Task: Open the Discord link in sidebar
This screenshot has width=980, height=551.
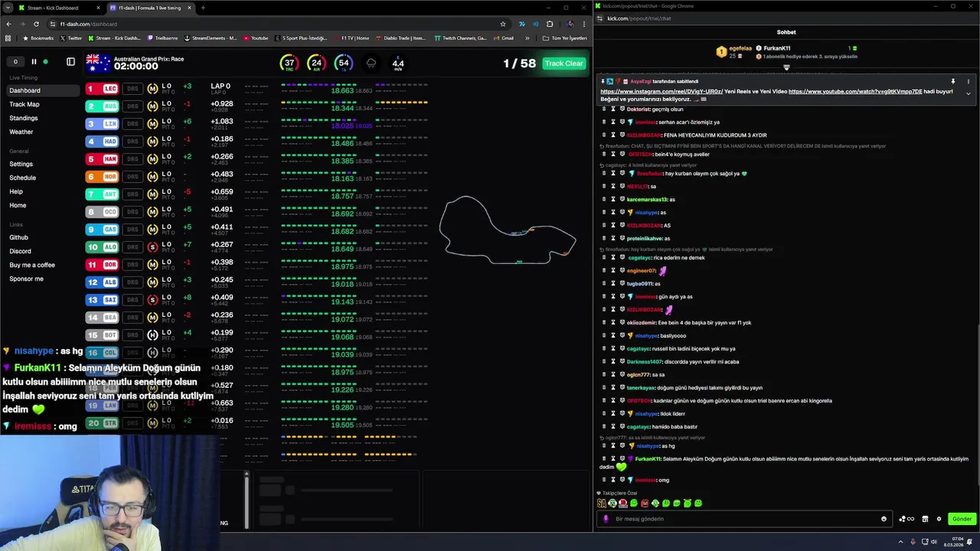Action: point(21,251)
